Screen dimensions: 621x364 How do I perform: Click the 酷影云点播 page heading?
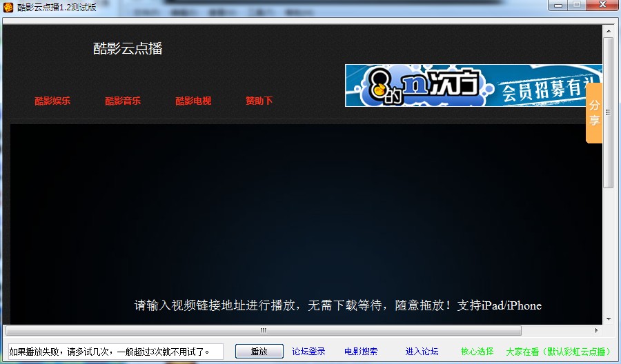(x=128, y=48)
